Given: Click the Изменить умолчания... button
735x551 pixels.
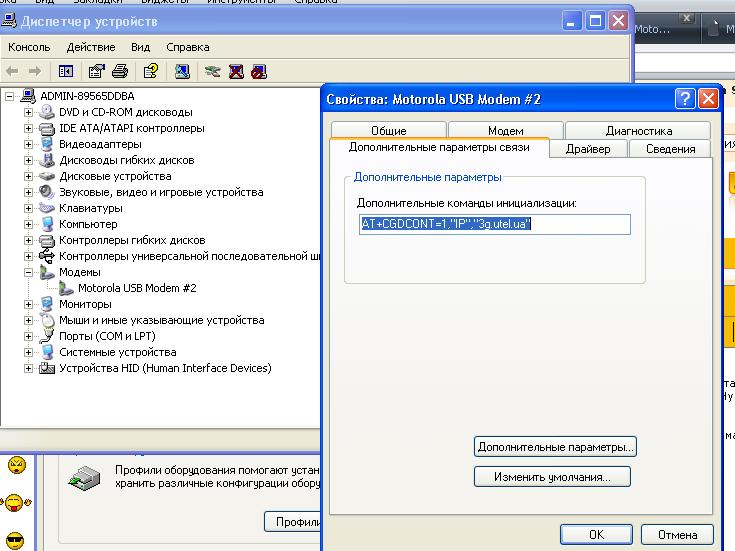Looking at the screenshot, I should pos(552,476).
